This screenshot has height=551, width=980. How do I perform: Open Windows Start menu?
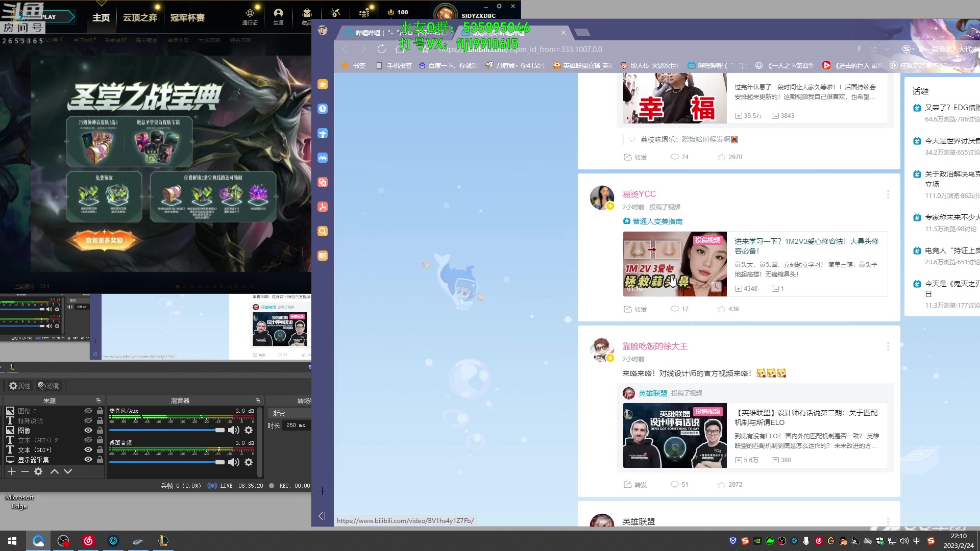pos(12,541)
